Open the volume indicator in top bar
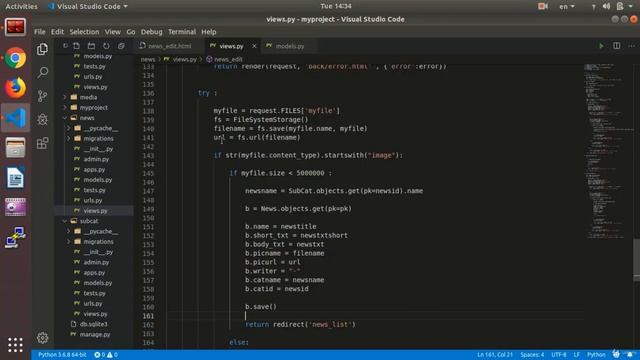The width and height of the screenshot is (640, 360). click(607, 6)
